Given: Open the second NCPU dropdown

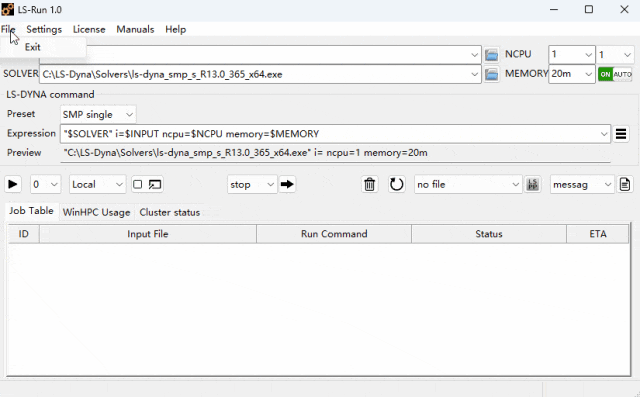Looking at the screenshot, I should tap(615, 55).
